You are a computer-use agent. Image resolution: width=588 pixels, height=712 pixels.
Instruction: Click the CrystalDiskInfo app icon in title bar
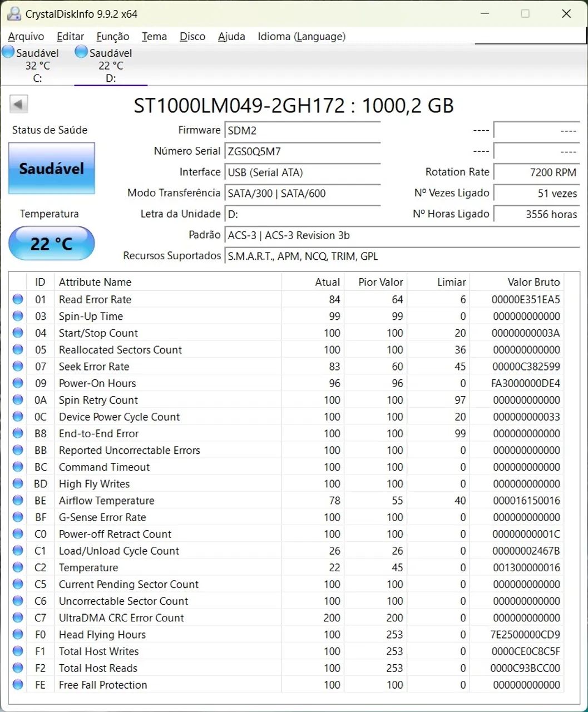pyautogui.click(x=14, y=14)
